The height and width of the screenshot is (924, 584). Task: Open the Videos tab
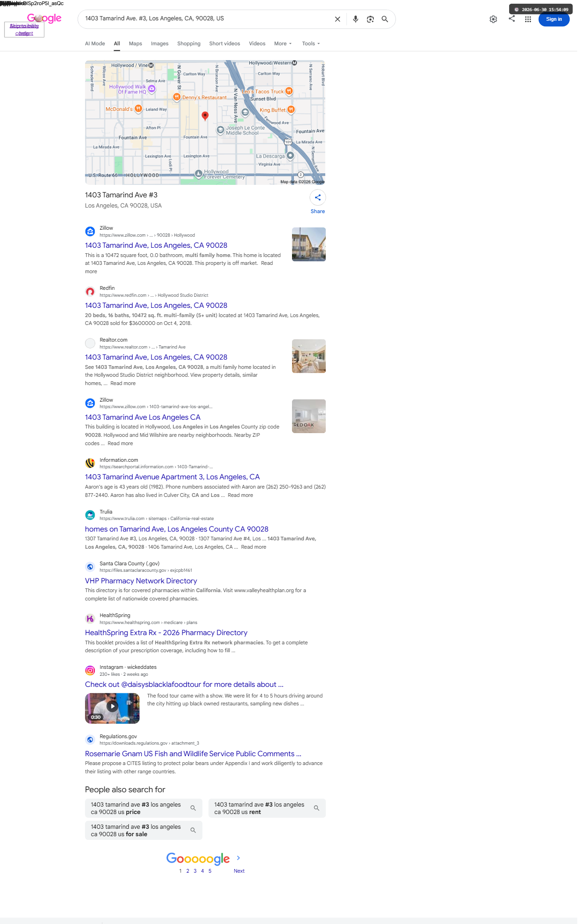(x=257, y=43)
